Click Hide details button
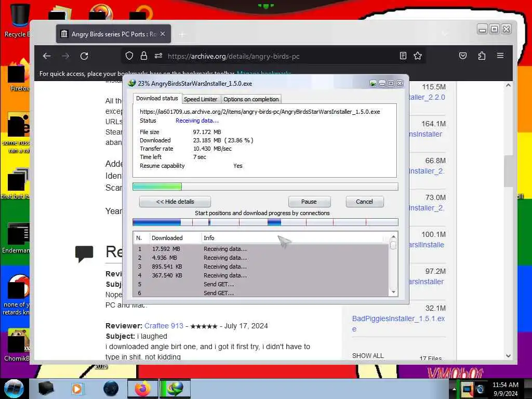This screenshot has width=532, height=399. point(175,202)
